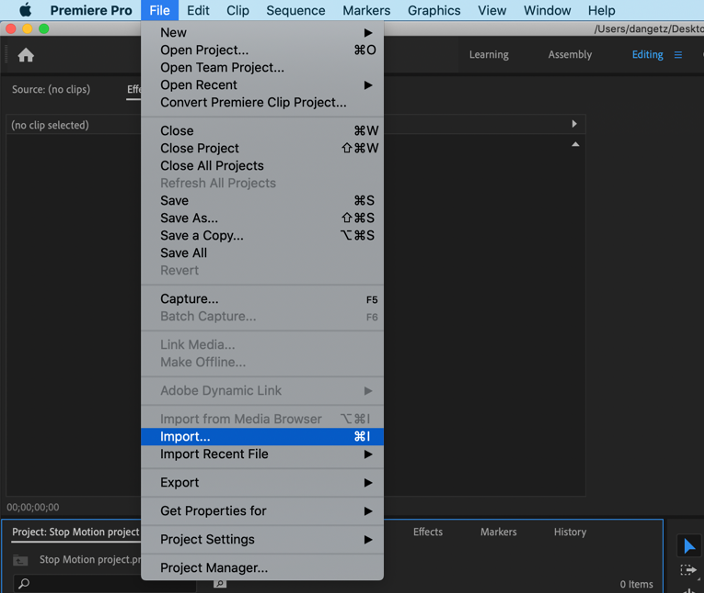Image resolution: width=704 pixels, height=593 pixels.
Task: Select Capture... menu item
Action: pos(262,299)
